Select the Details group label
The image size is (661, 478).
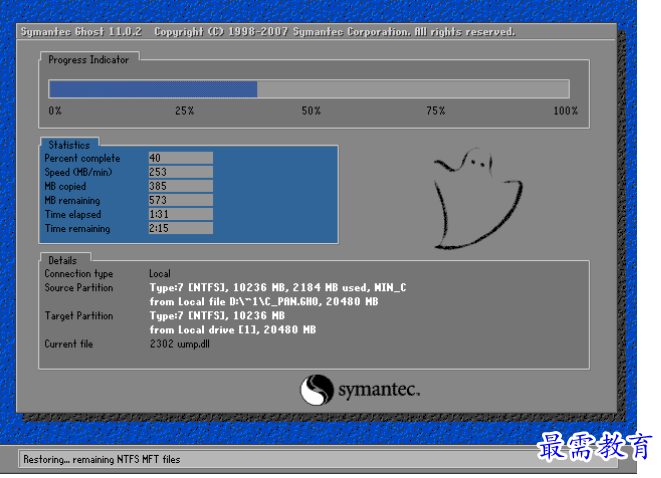[63, 260]
